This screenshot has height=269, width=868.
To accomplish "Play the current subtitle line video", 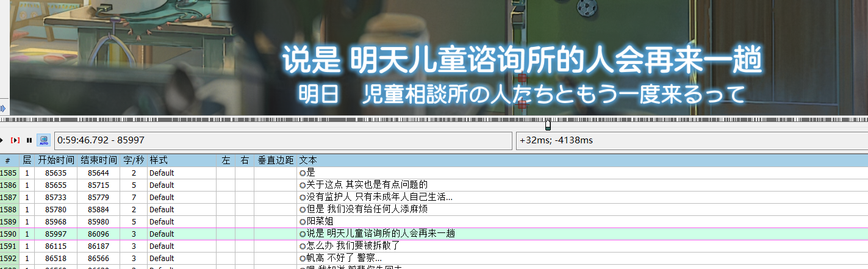I will [16, 140].
